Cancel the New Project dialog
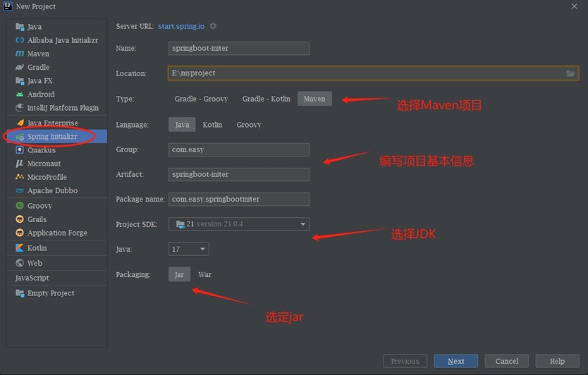 click(507, 361)
